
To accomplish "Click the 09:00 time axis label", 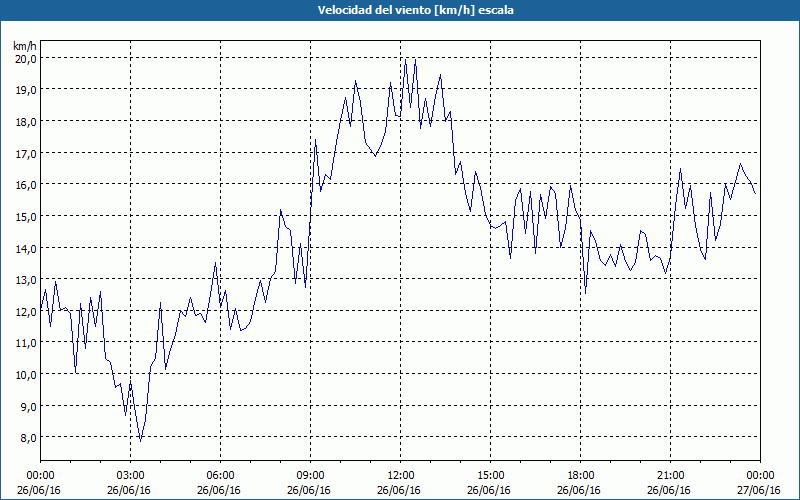I will coord(311,476).
